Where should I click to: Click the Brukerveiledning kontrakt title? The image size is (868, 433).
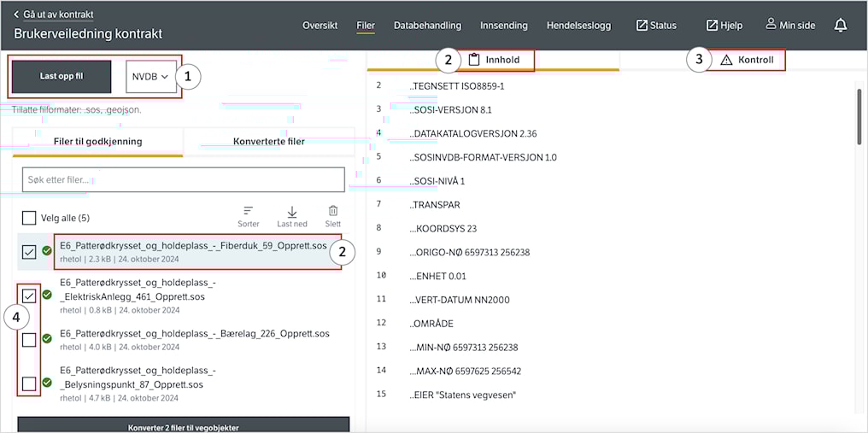pyautogui.click(x=88, y=34)
